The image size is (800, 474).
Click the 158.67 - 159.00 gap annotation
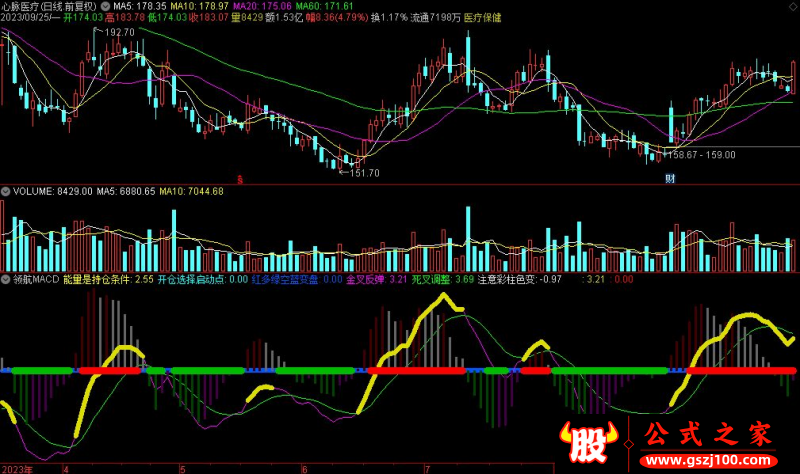(x=702, y=155)
